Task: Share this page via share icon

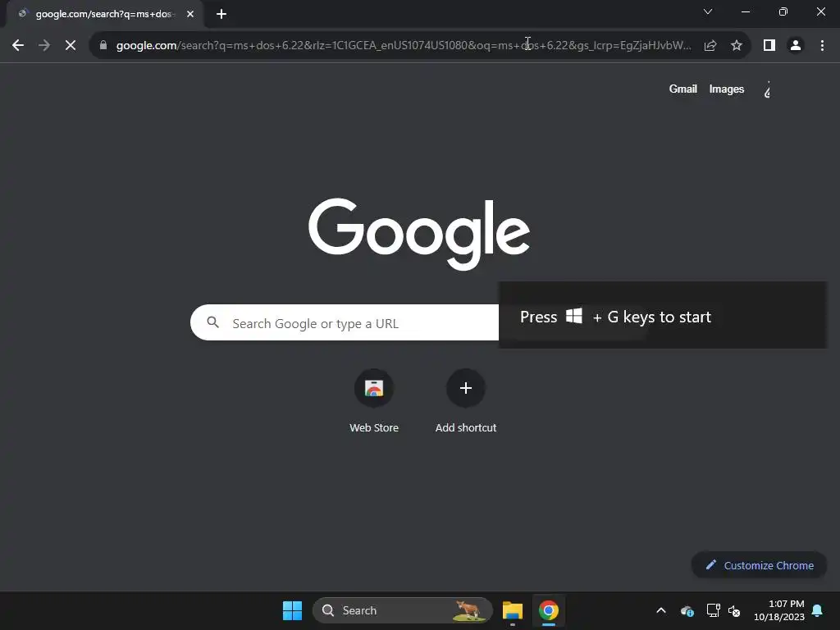Action: pos(710,46)
